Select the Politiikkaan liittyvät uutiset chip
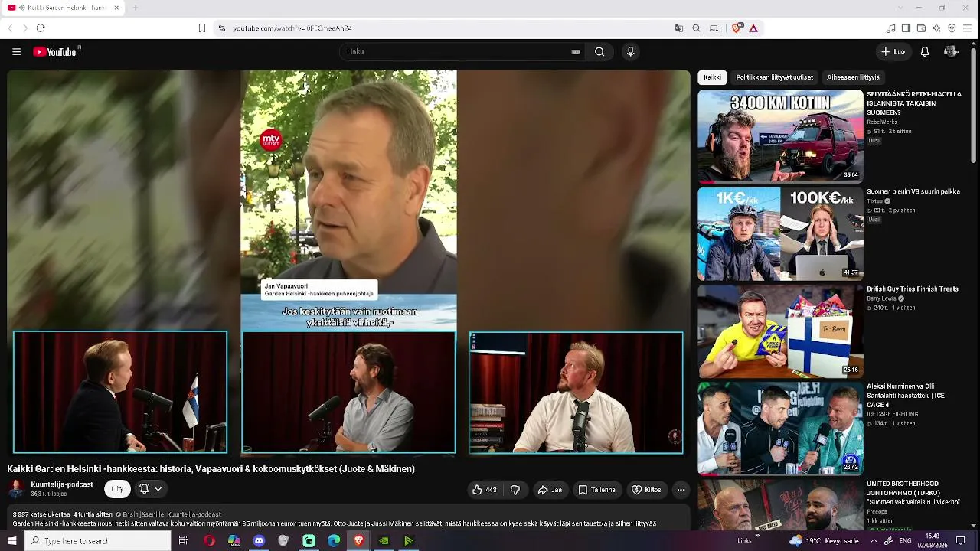The image size is (980, 551). pos(774,77)
